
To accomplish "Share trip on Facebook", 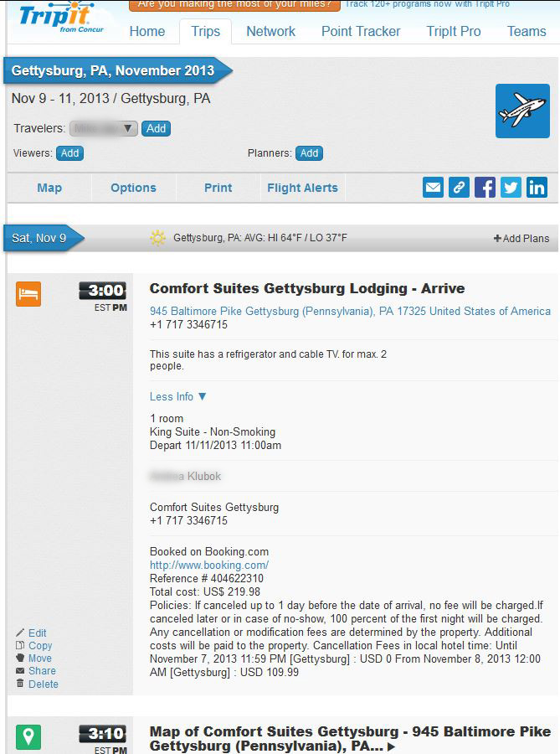I will [x=485, y=188].
